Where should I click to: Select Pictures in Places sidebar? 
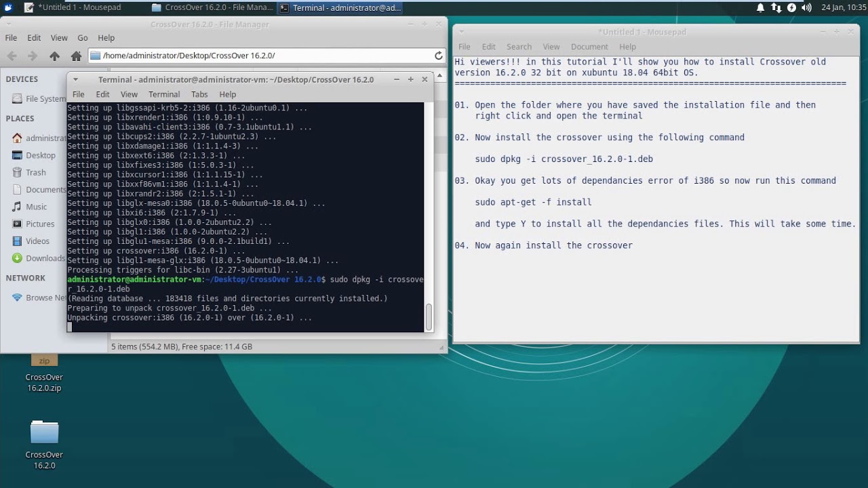click(33, 224)
